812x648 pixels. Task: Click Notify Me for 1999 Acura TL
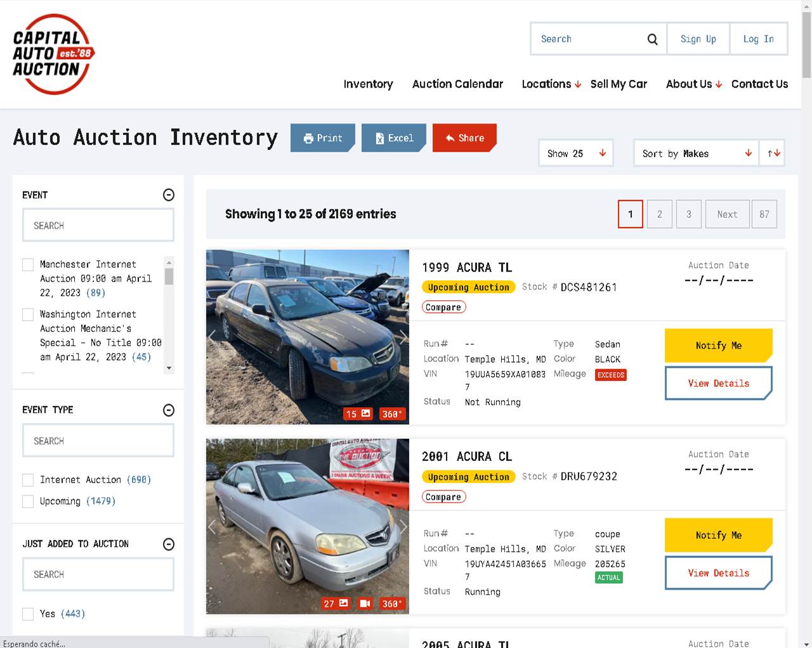click(718, 346)
